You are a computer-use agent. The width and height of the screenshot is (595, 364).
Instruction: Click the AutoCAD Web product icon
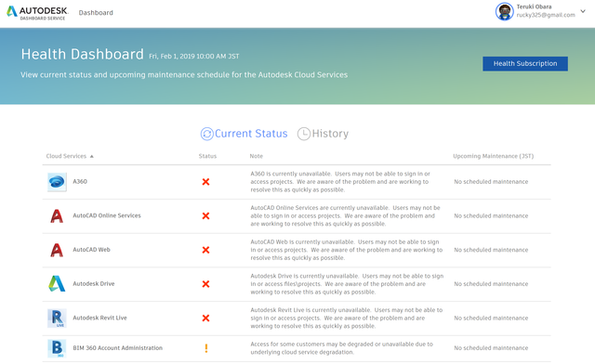pos(57,250)
